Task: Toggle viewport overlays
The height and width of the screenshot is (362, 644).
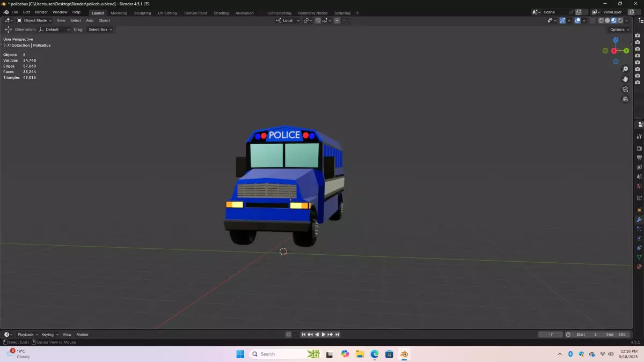Action: [577, 20]
